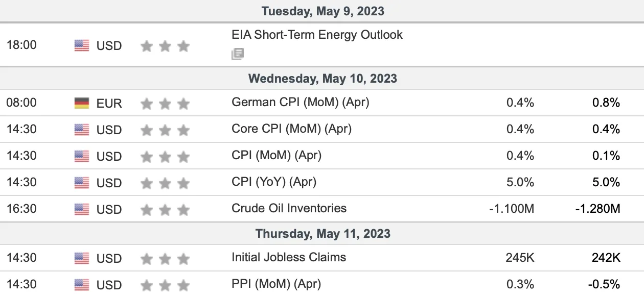
Task: Click the US flag beside EIA Outlook
Action: (82, 45)
